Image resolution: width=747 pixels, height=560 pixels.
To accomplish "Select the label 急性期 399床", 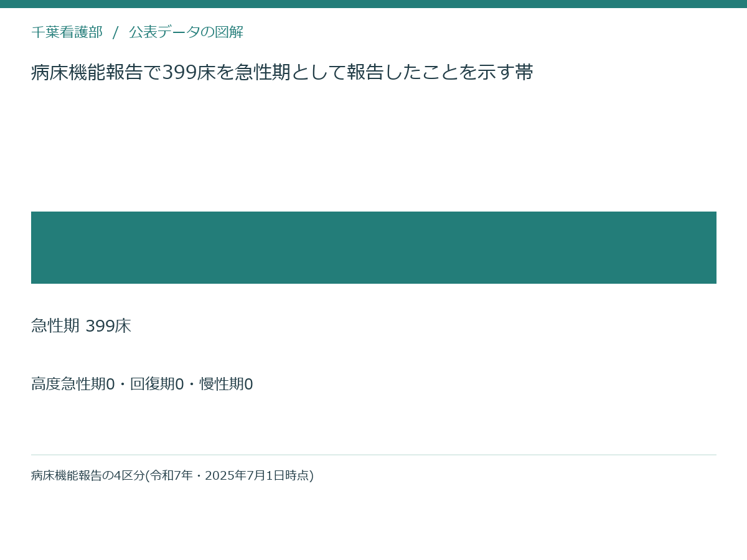I will click(x=81, y=326).
